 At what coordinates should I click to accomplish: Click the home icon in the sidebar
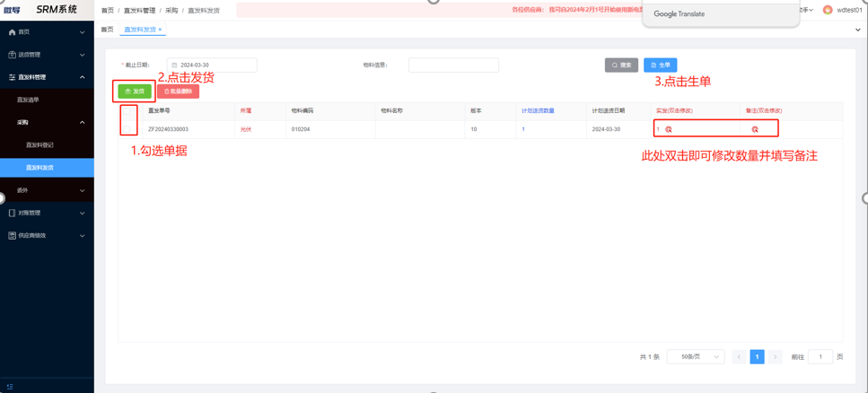tap(12, 32)
